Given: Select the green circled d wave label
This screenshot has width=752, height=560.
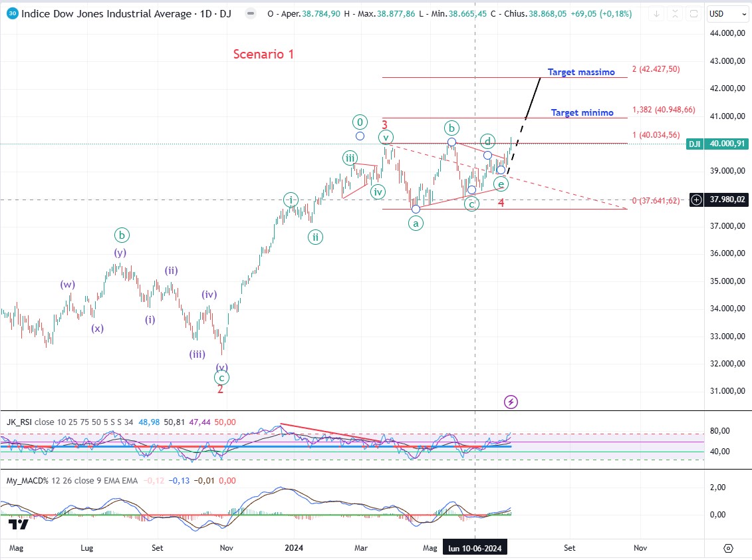Looking at the screenshot, I should (487, 141).
